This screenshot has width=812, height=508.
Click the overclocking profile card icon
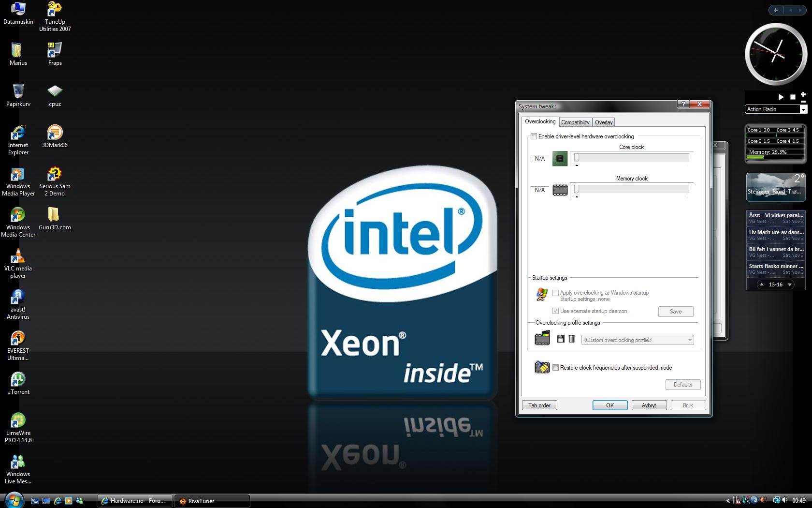(542, 338)
